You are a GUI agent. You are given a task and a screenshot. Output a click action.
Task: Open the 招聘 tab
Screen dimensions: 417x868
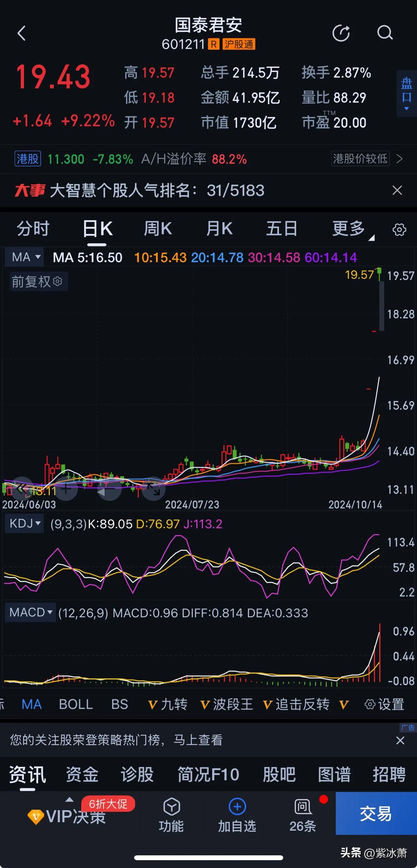pyautogui.click(x=389, y=774)
